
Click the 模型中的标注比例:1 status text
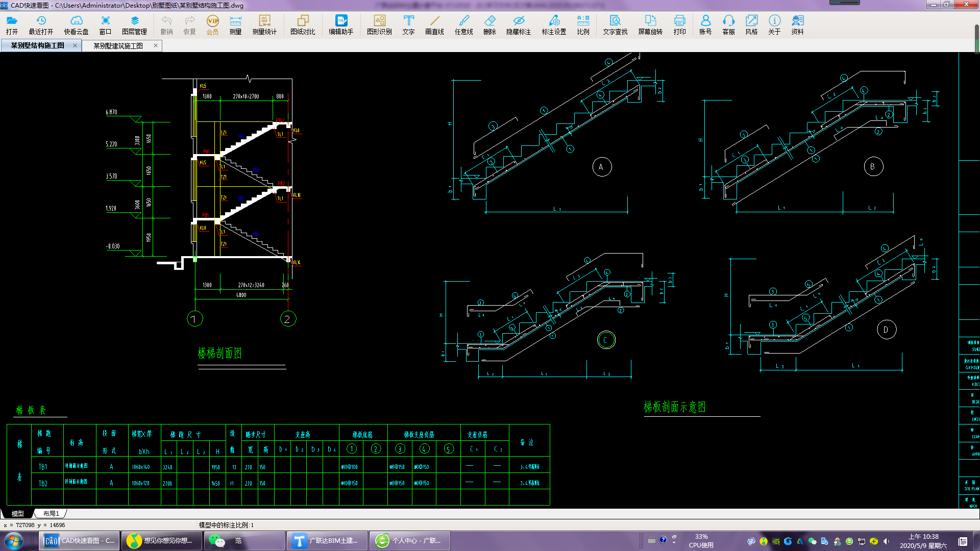[x=226, y=525]
